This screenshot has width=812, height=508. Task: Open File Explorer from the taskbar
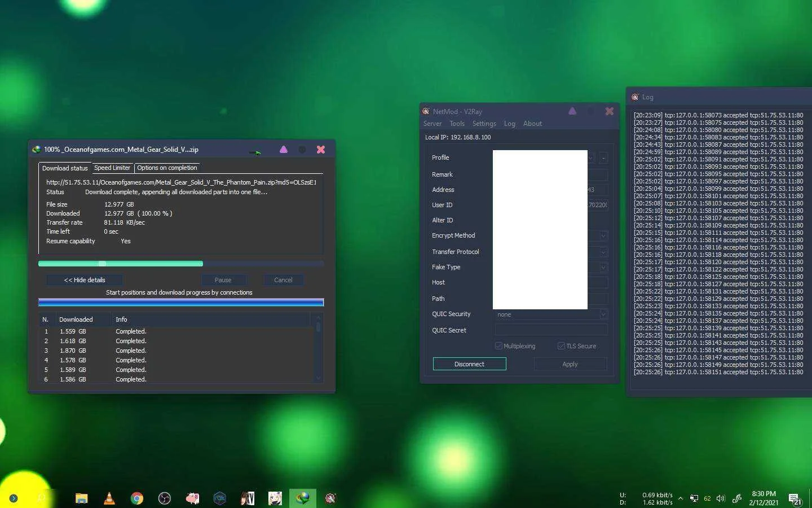tap(82, 498)
